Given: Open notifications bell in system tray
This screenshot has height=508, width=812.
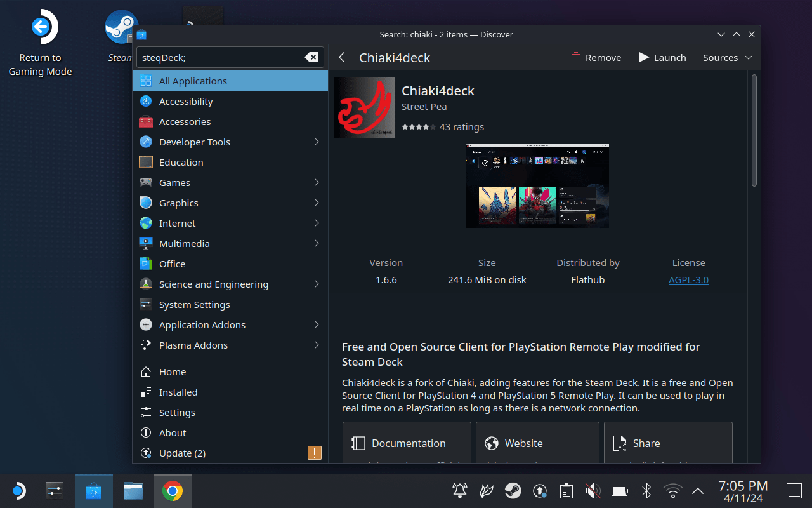Looking at the screenshot, I should point(459,491).
